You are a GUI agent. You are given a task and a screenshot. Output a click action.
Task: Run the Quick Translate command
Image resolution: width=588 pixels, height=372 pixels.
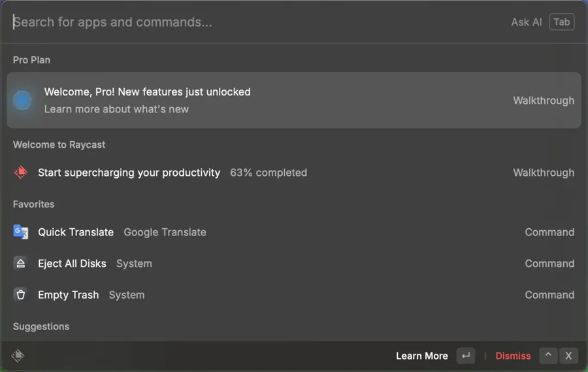click(x=76, y=232)
